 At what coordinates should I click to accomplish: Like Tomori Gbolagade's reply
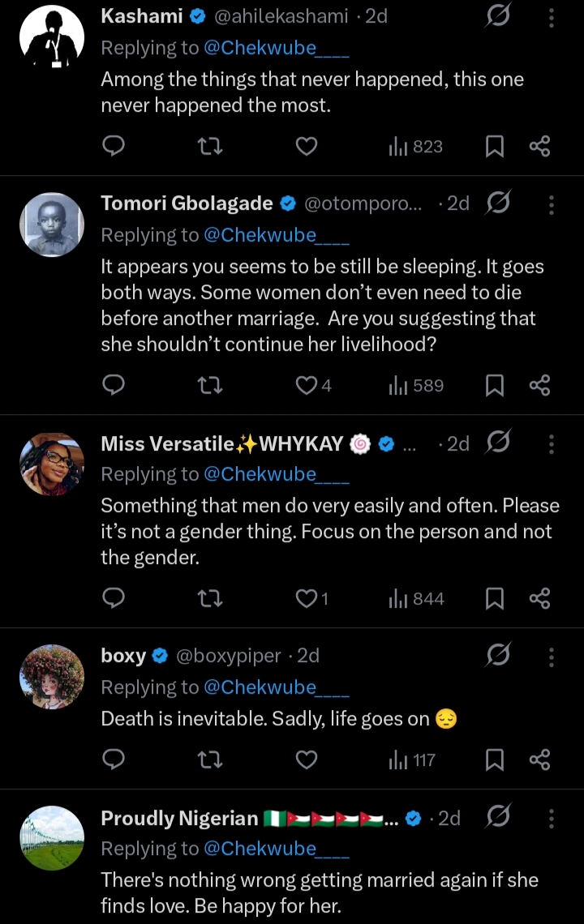click(x=307, y=386)
